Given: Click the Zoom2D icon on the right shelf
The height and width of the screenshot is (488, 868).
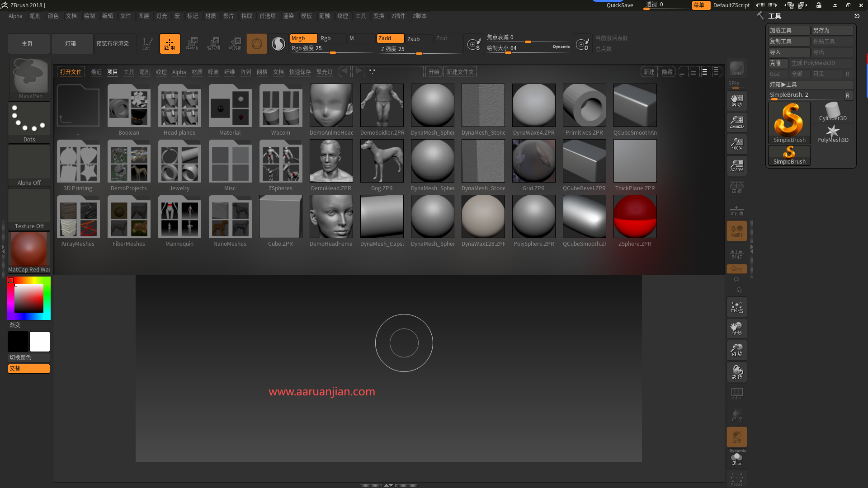Looking at the screenshot, I should pyautogui.click(x=736, y=122).
